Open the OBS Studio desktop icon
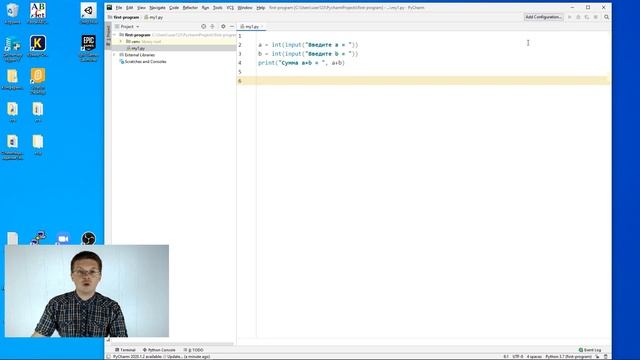Viewport: 640px width, 360px height. tap(89, 238)
